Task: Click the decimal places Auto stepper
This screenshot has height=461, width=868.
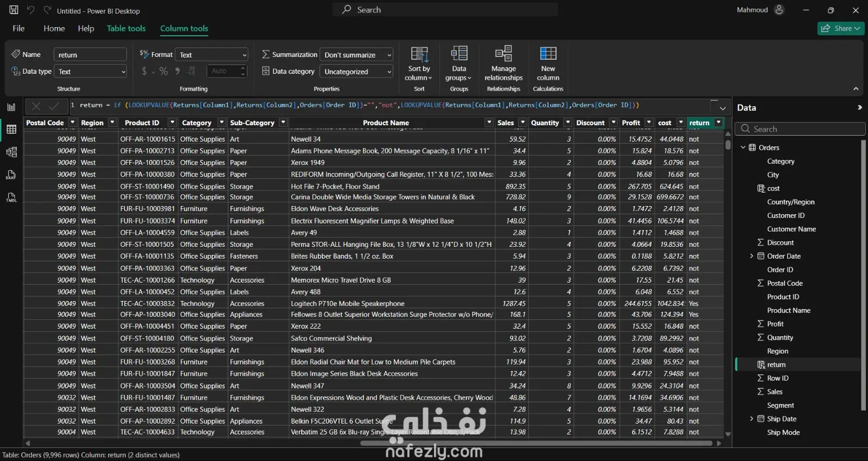Action: point(227,71)
